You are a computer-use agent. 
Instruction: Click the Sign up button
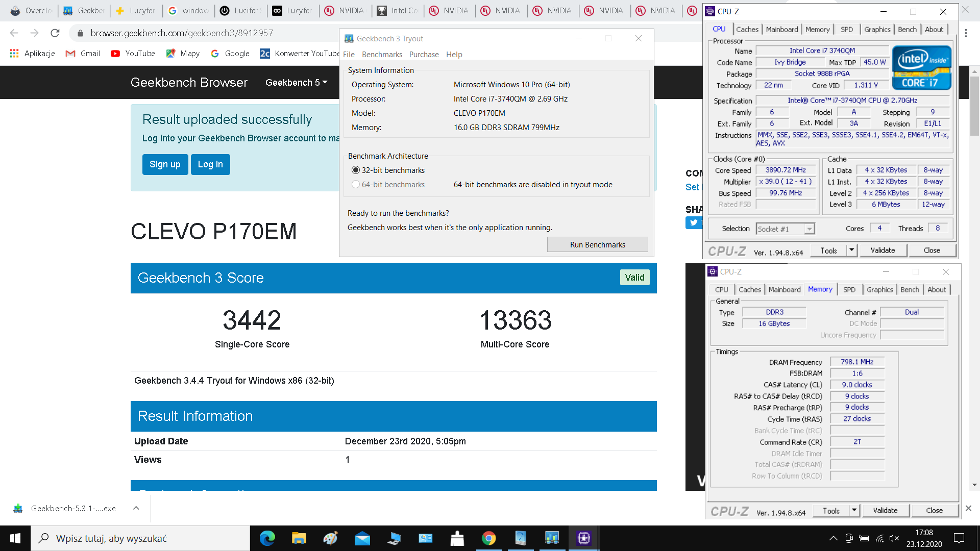pyautogui.click(x=165, y=164)
